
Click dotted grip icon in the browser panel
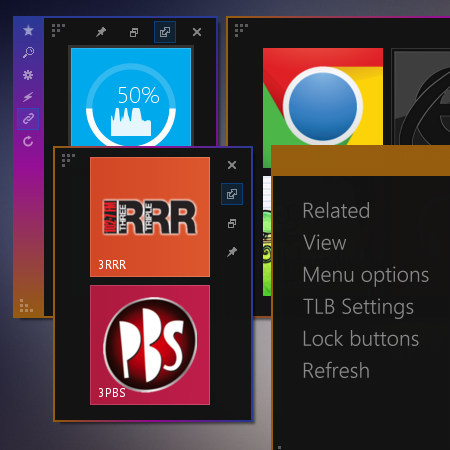coord(241,30)
